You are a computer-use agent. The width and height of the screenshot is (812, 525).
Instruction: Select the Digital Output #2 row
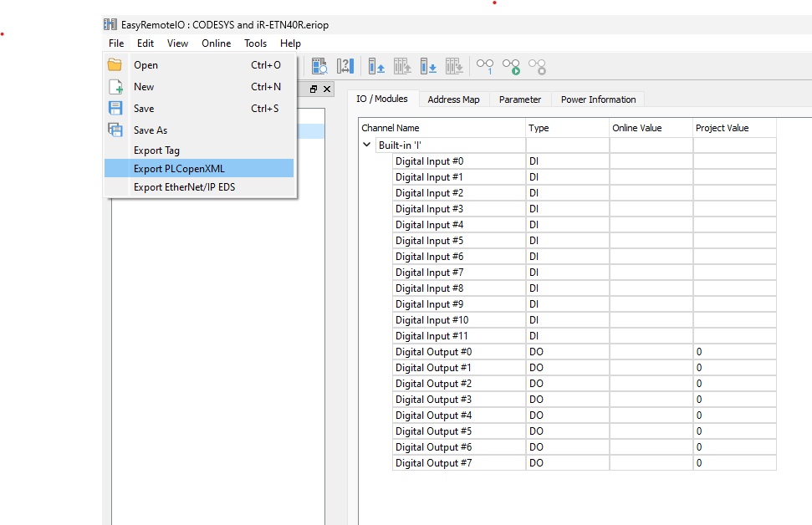[585, 384]
